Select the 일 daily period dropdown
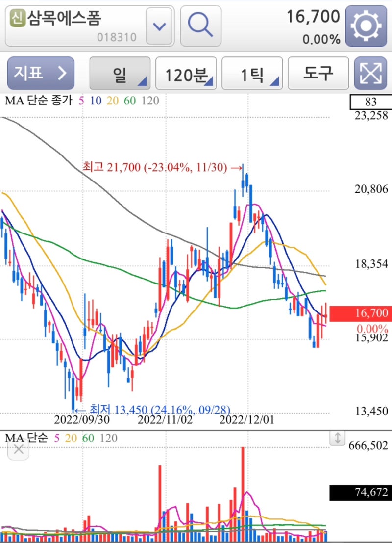This screenshot has height=543, width=392. 120,73
